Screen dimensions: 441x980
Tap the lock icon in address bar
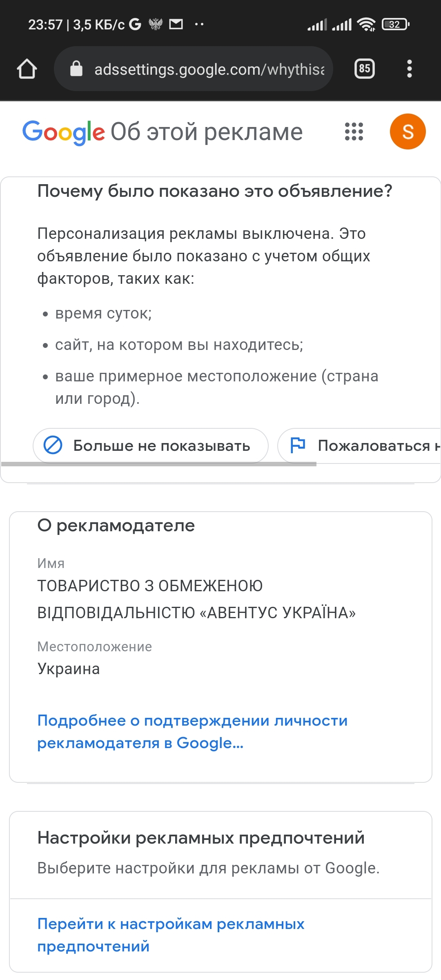pyautogui.click(x=76, y=69)
